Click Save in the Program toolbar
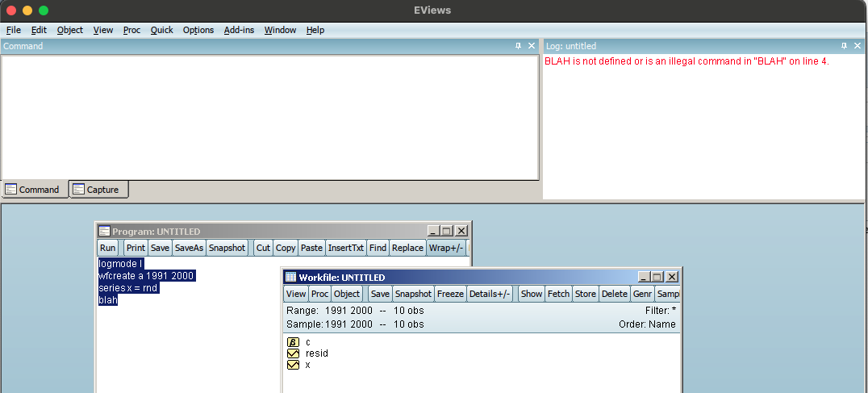The height and width of the screenshot is (393, 868). (160, 248)
